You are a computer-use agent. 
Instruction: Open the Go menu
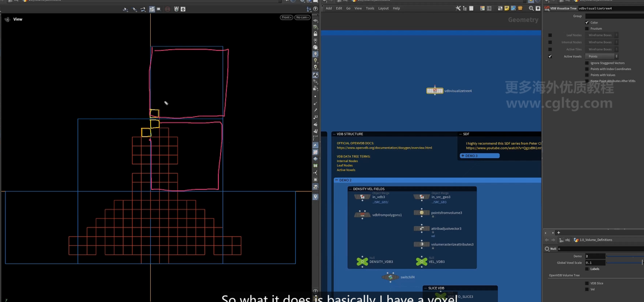pos(348,8)
